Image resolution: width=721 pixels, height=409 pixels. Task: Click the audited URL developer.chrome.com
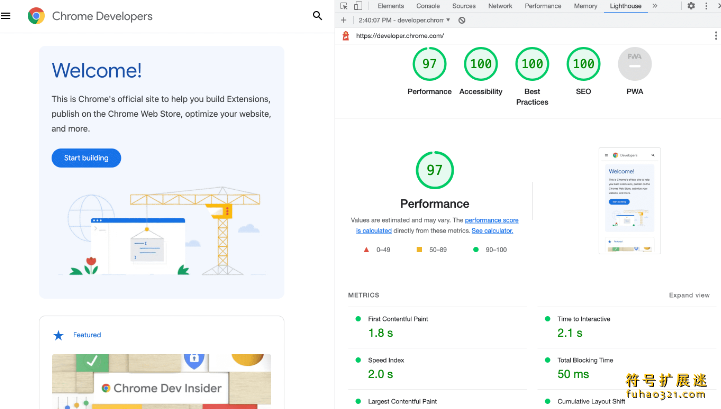(400, 35)
